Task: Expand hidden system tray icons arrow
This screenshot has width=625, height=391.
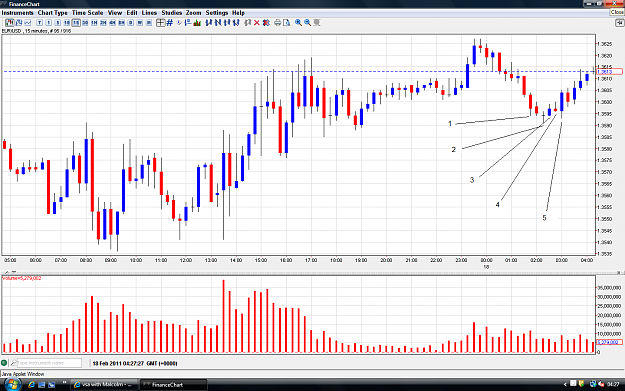Action: (x=565, y=385)
